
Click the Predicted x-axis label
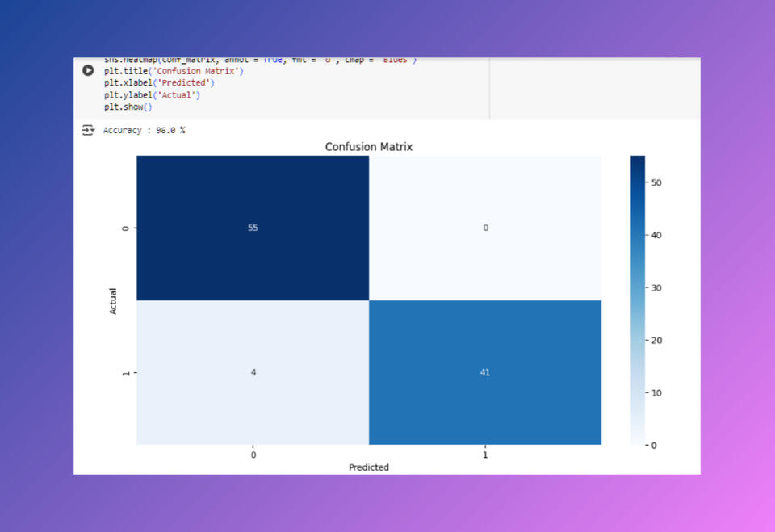pos(368,467)
